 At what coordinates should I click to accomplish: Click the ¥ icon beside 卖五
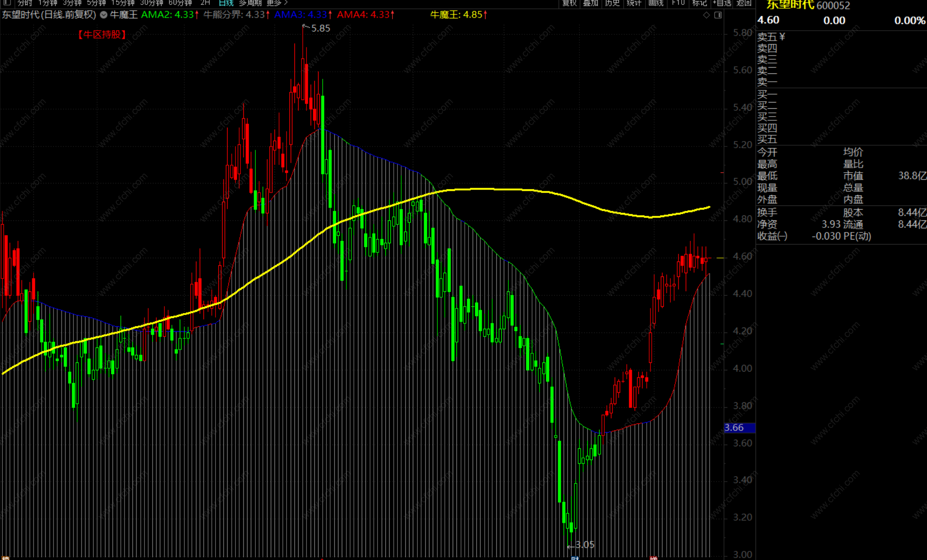(782, 37)
